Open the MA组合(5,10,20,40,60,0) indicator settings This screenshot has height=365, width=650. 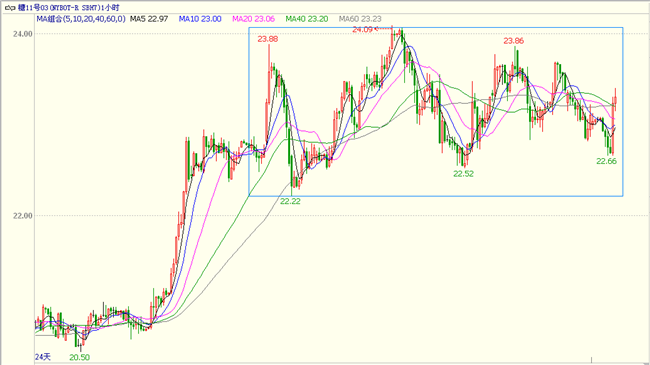81,19
